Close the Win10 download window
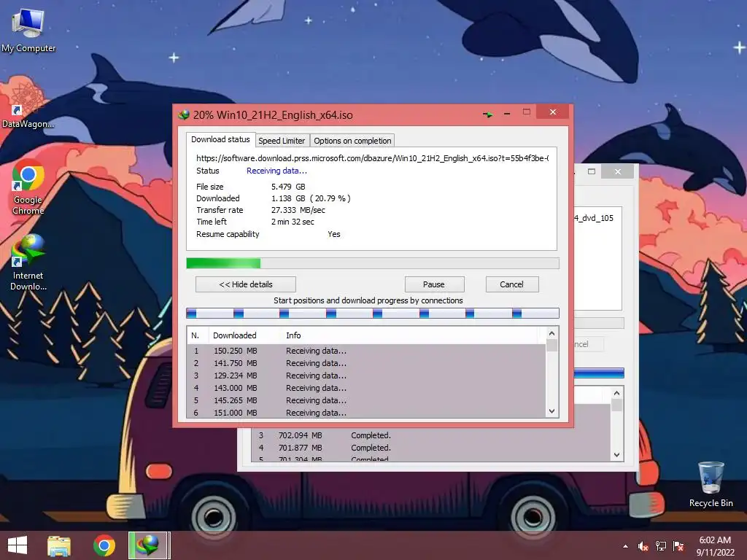Image resolution: width=747 pixels, height=560 pixels. click(553, 112)
